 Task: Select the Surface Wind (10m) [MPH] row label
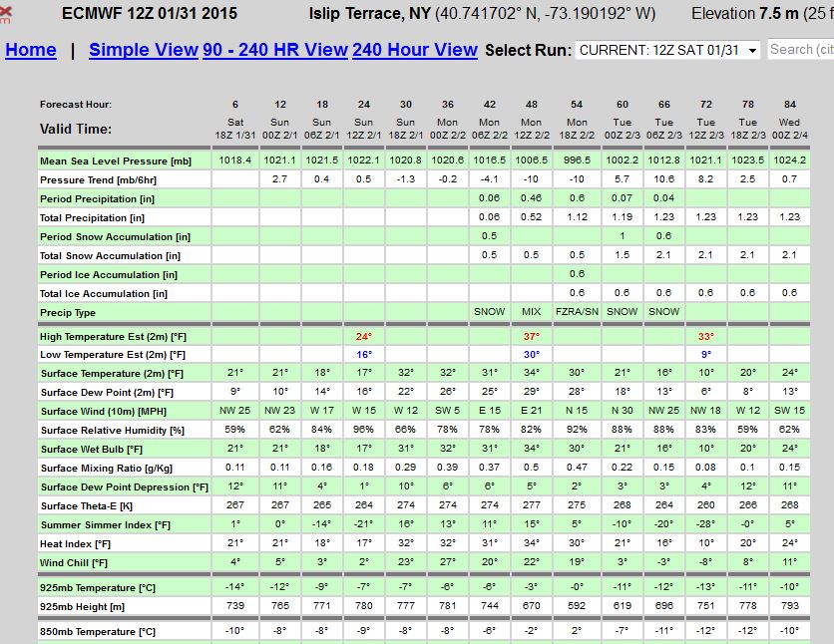click(x=103, y=412)
